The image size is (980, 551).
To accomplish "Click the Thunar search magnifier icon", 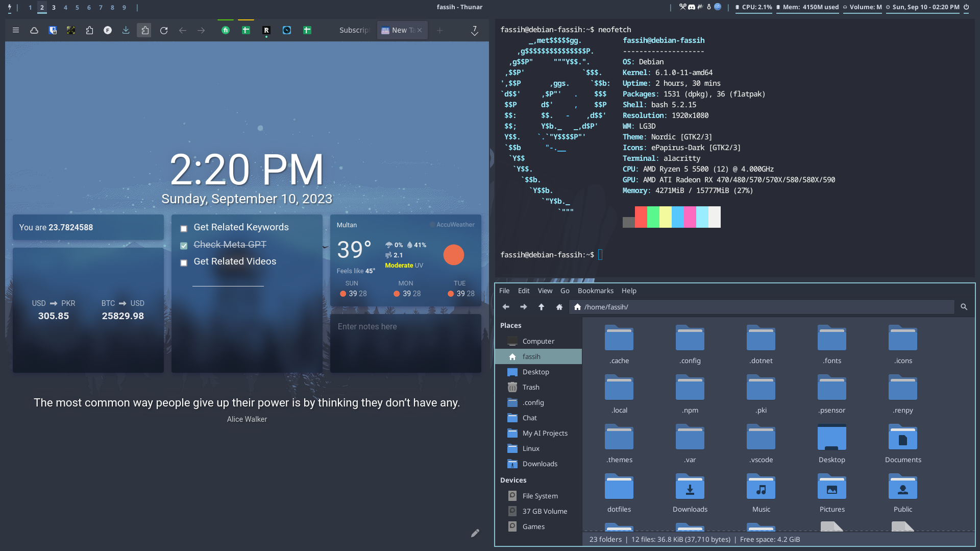I will coord(964,307).
